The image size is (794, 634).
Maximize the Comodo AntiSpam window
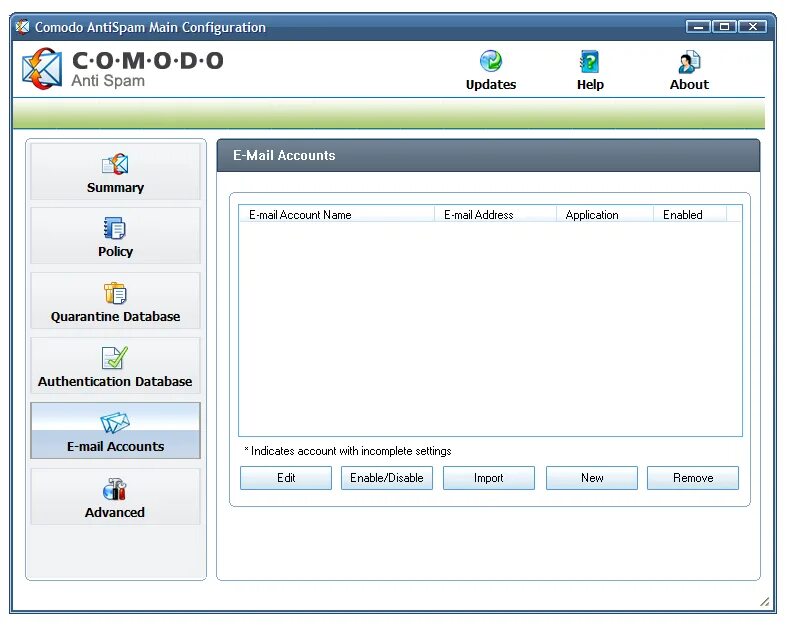click(x=725, y=27)
